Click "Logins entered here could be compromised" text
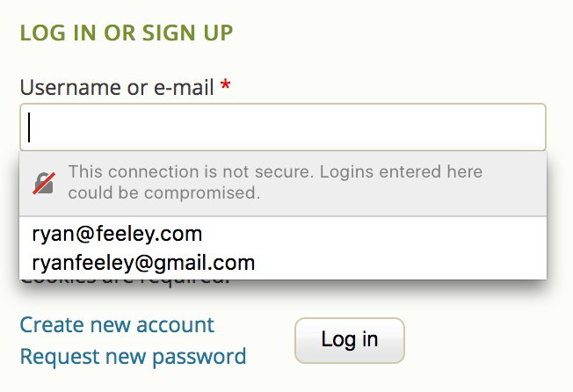 point(164,192)
